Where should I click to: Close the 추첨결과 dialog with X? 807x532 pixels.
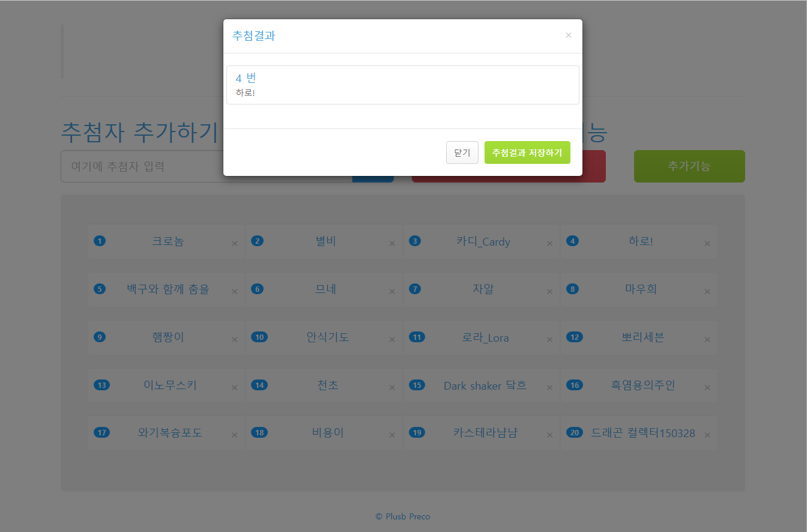click(568, 35)
